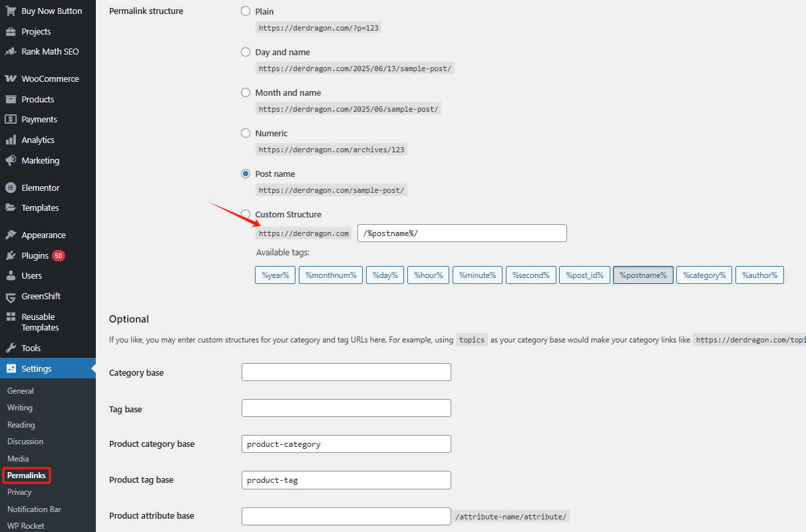Image resolution: width=806 pixels, height=532 pixels.
Task: Click the Plugins plug icon
Action: [11, 255]
